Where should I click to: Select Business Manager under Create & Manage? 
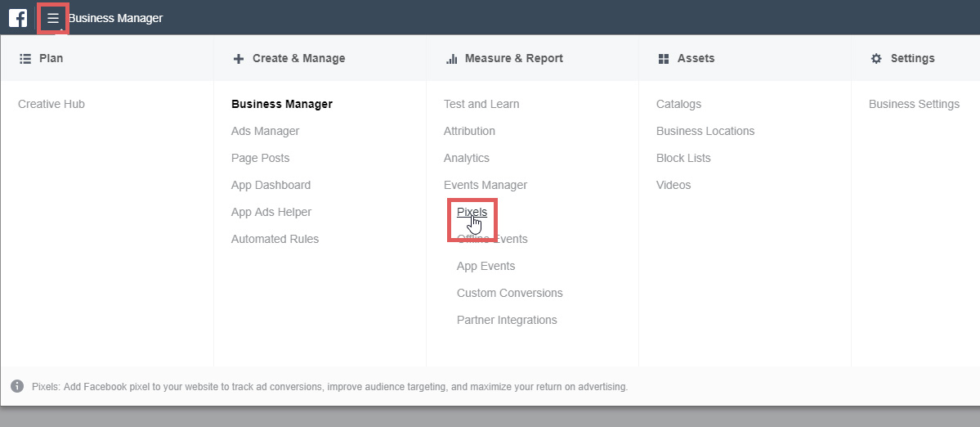tap(282, 104)
